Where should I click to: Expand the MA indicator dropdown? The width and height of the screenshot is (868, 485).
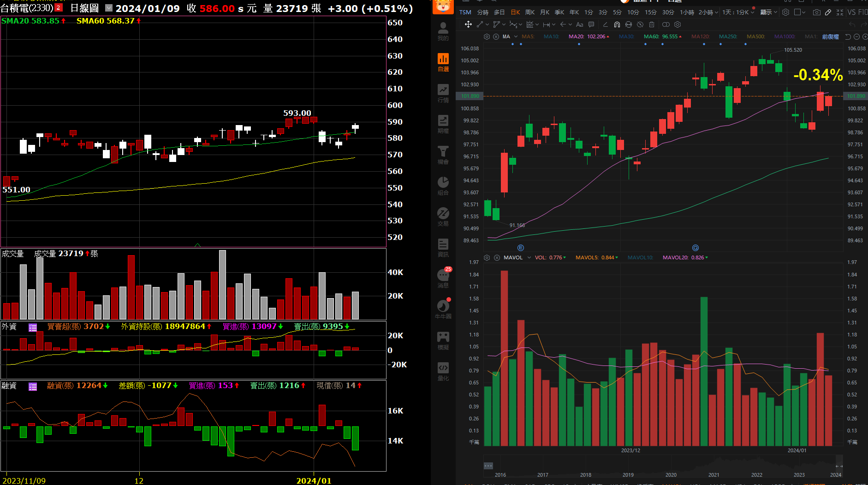pos(516,36)
